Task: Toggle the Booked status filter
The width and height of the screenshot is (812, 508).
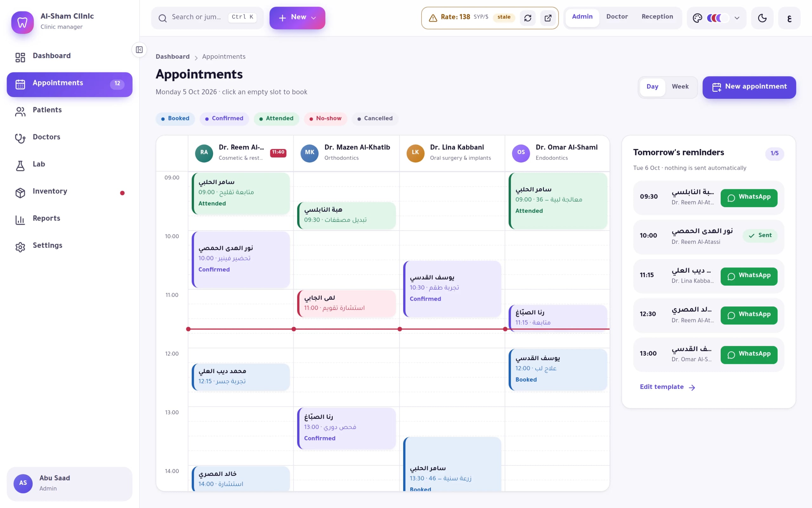Action: (x=175, y=119)
